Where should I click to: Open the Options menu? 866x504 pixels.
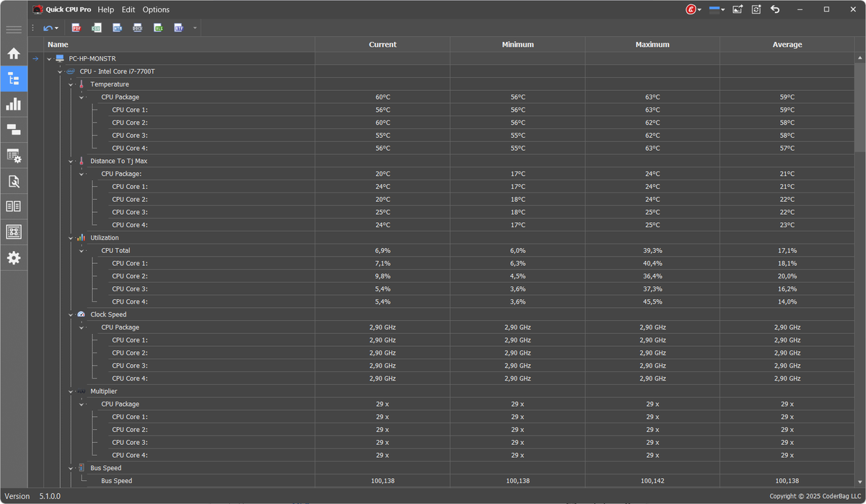click(156, 9)
